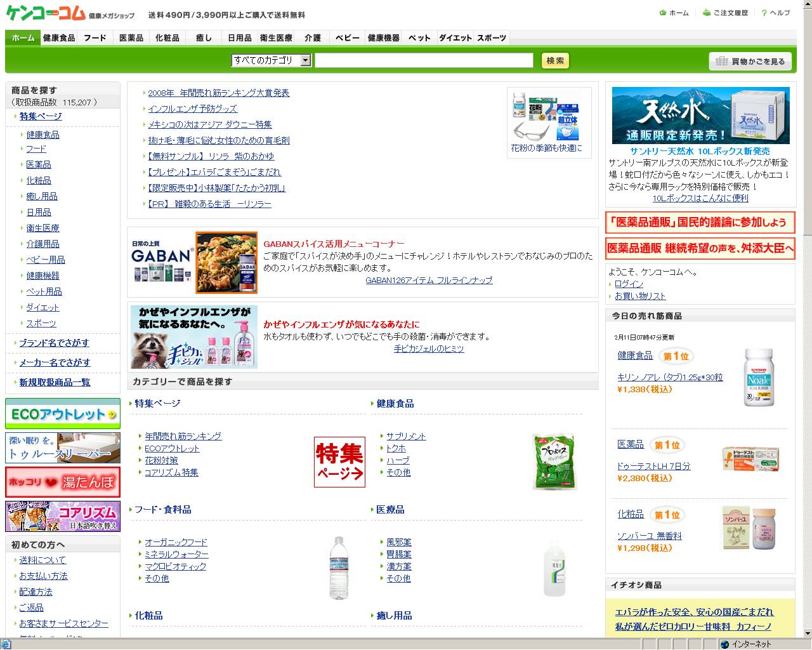This screenshot has height=650, width=812.
Task: Click the 医薬品通販 国民的議論 red banner
Action: point(700,222)
